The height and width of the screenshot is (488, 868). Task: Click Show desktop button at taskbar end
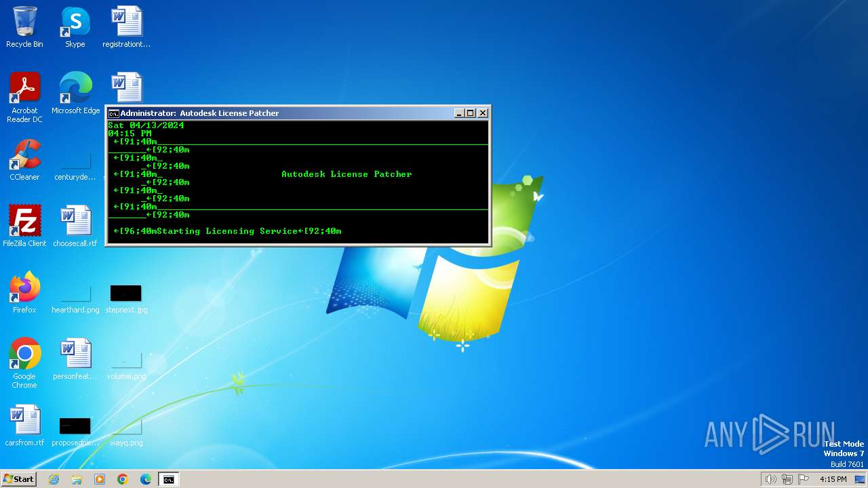pos(861,479)
